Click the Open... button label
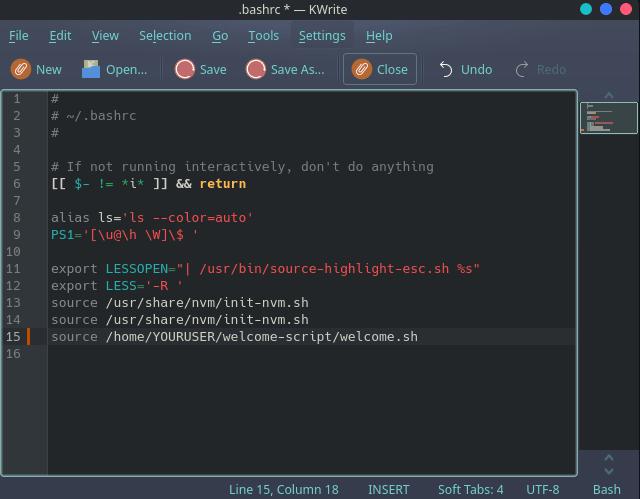640x499 pixels. [x=127, y=70]
